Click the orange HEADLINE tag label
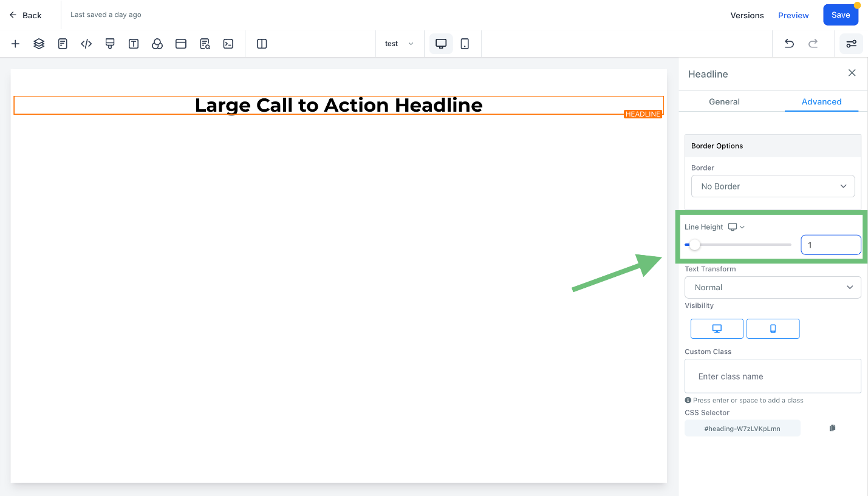Viewport: 868px width, 496px height. pyautogui.click(x=643, y=114)
